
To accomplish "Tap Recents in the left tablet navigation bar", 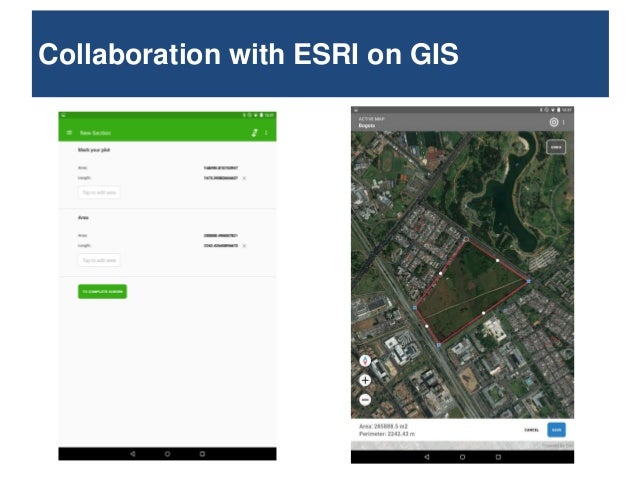I will click(202, 454).
